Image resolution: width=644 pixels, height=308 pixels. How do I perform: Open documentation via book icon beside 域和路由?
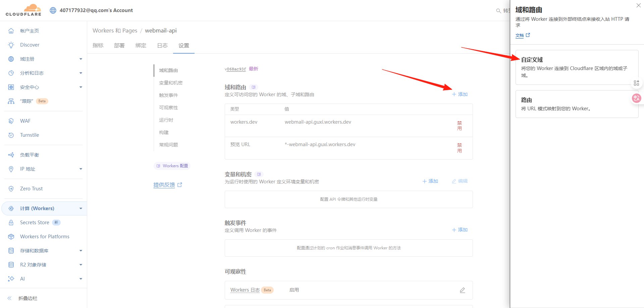point(254,87)
